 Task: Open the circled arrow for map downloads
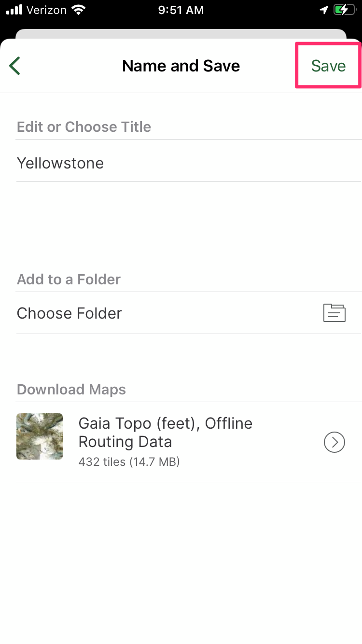(x=334, y=442)
